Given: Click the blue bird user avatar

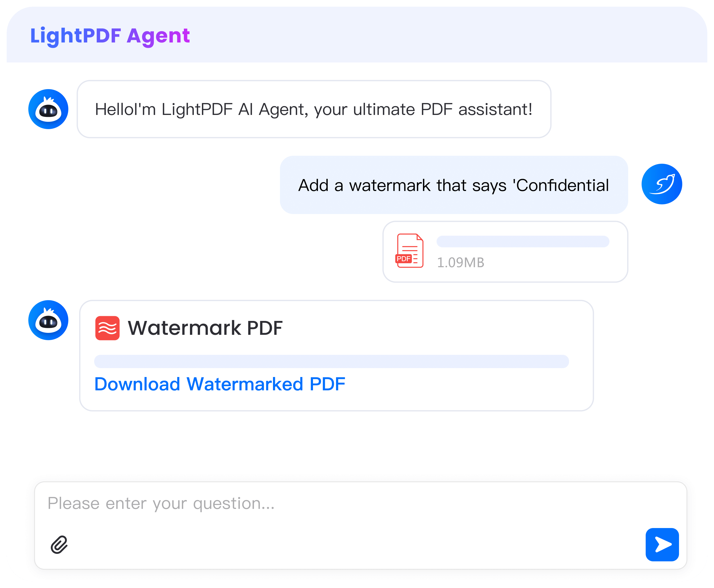Looking at the screenshot, I should pos(662,184).
